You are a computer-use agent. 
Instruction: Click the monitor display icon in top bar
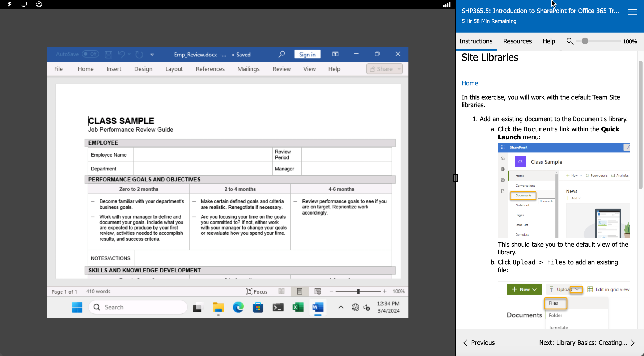click(x=24, y=4)
